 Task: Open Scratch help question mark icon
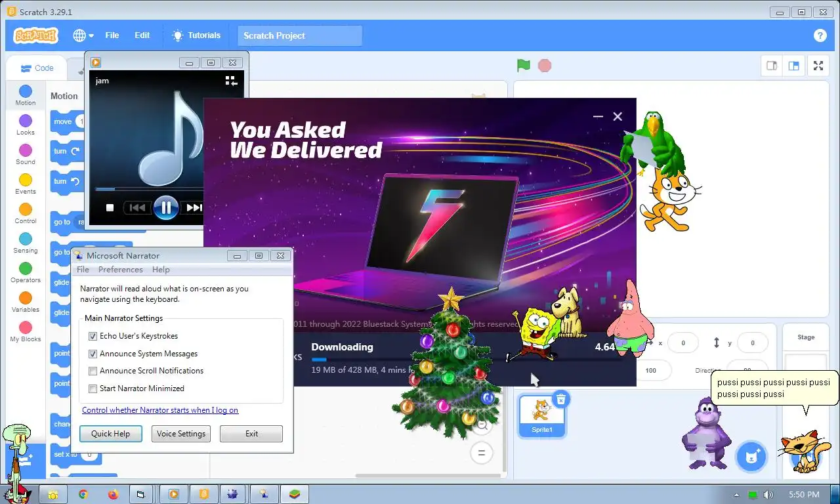coord(820,35)
